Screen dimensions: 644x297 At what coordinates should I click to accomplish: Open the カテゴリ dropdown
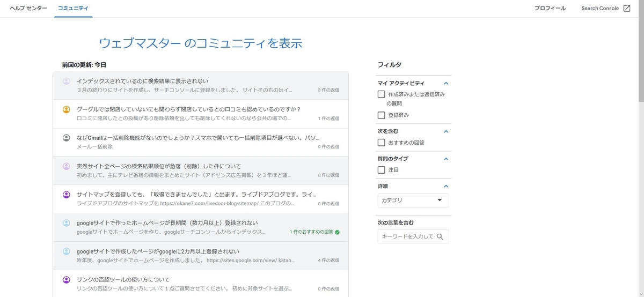413,201
